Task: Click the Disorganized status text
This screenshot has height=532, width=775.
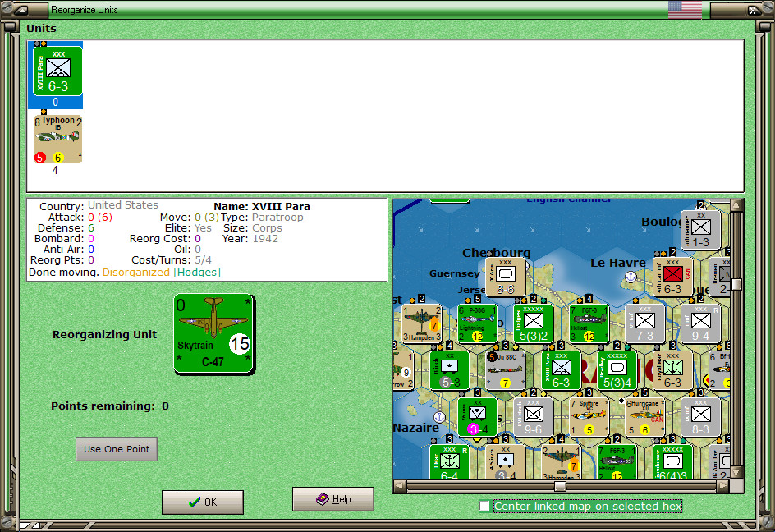Action: 136,272
